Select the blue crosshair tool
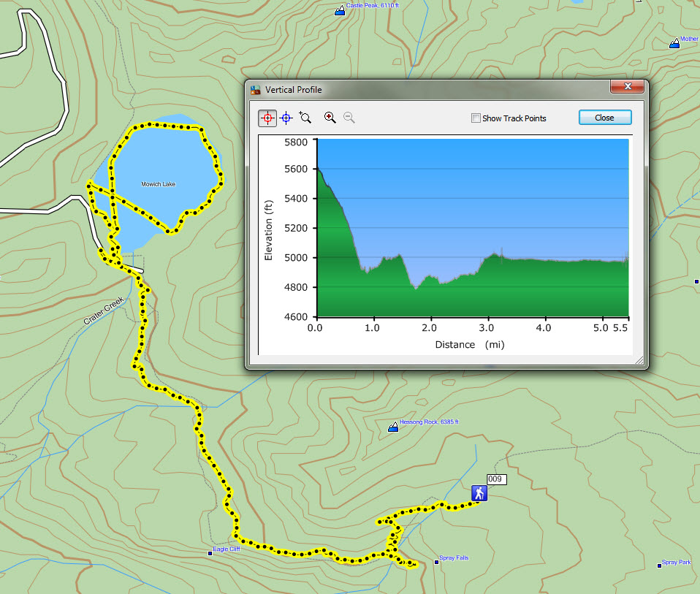Viewport: 700px width, 594px height. [286, 118]
